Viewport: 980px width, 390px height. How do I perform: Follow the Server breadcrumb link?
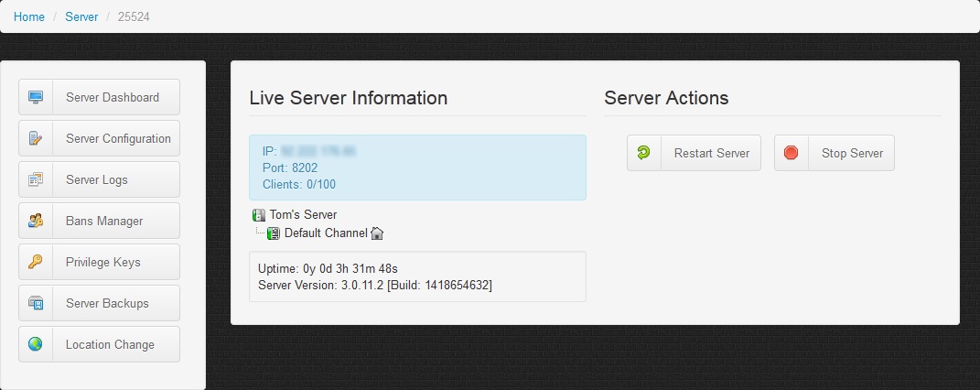81,16
